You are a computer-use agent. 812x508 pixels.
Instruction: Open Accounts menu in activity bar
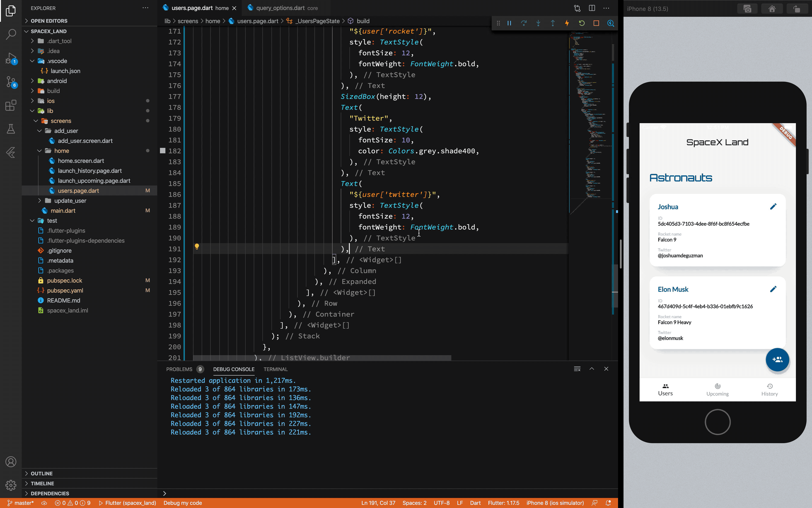pos(11,462)
